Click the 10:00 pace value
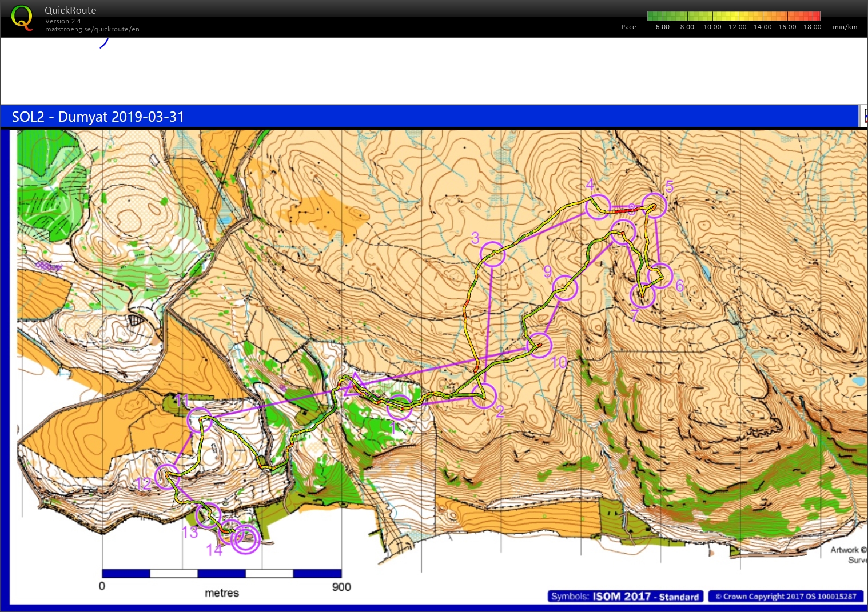This screenshot has height=612, width=868. (712, 27)
